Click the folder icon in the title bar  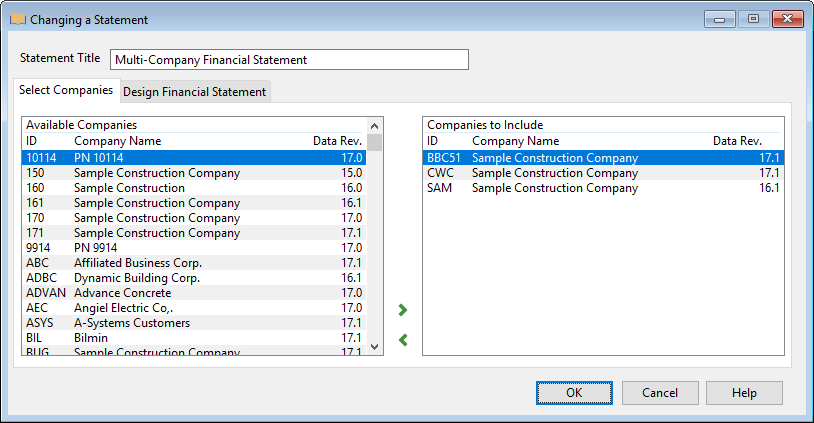pyautogui.click(x=18, y=19)
